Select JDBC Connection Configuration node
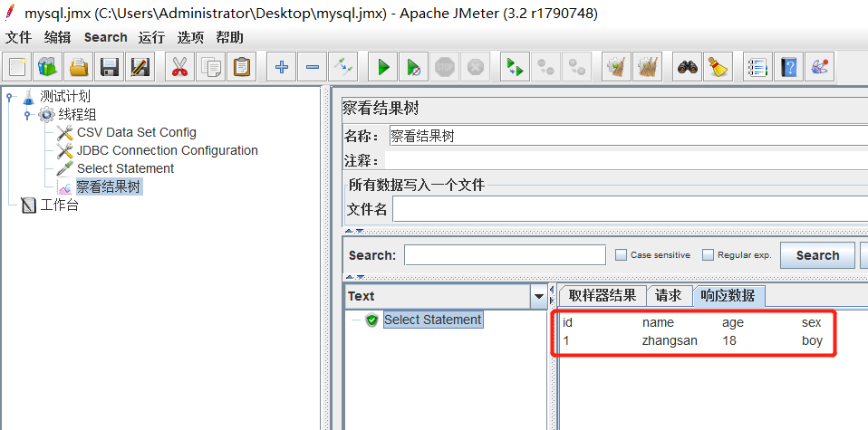The width and height of the screenshot is (868, 430). click(168, 150)
